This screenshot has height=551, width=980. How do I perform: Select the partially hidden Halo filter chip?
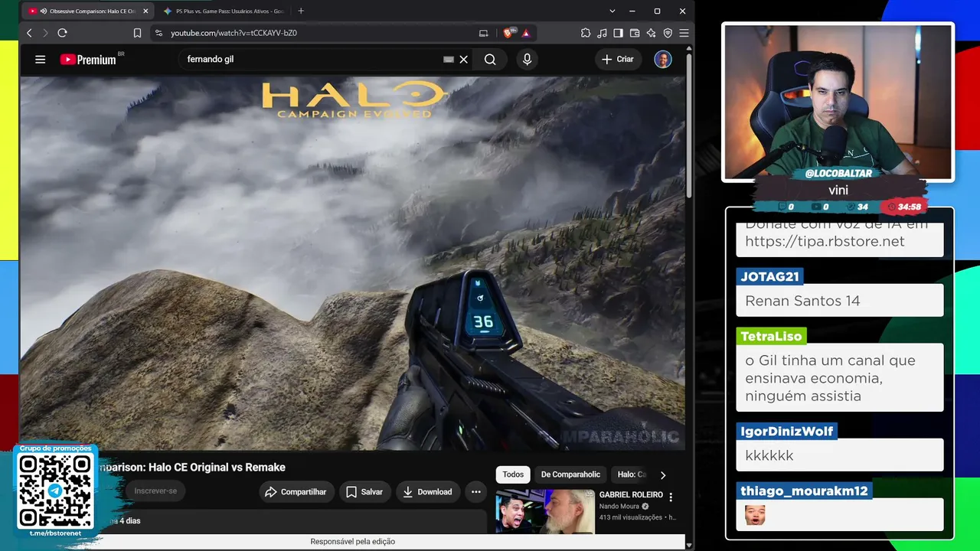tap(631, 474)
